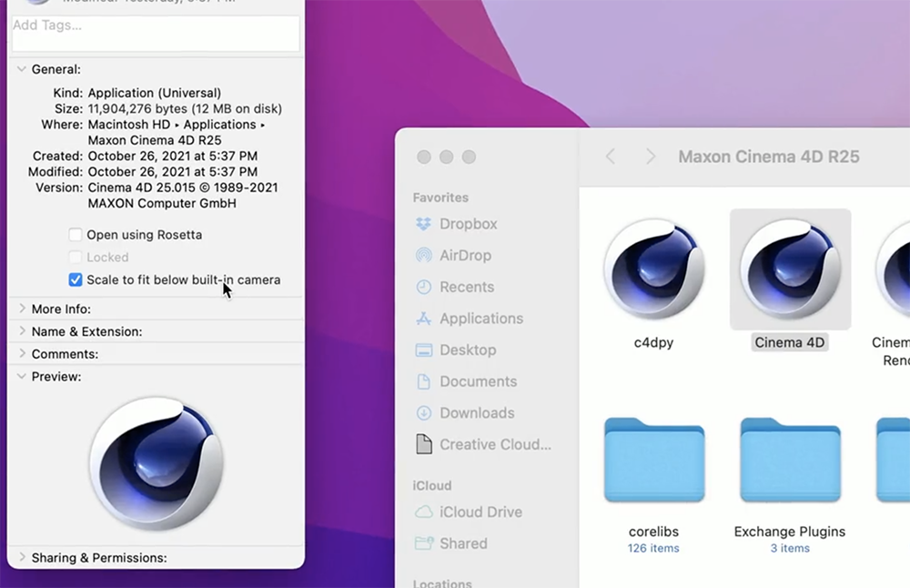Click the iCloud sidebar heading
Image resolution: width=910 pixels, height=588 pixels.
coord(431,485)
